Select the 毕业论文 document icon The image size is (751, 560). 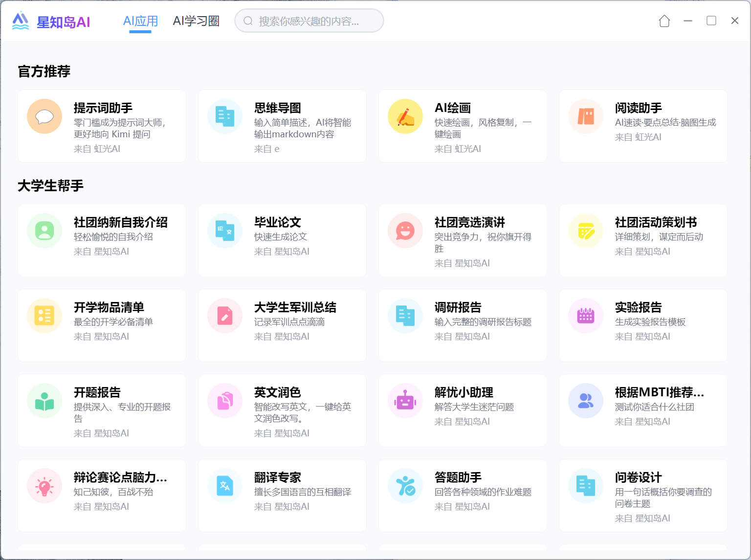point(224,231)
